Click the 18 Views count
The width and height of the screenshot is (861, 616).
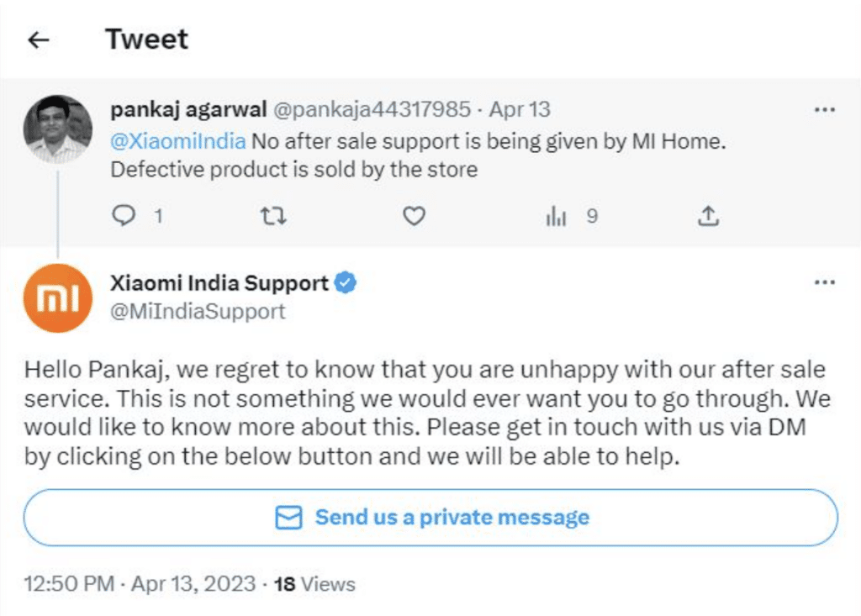click(314, 583)
